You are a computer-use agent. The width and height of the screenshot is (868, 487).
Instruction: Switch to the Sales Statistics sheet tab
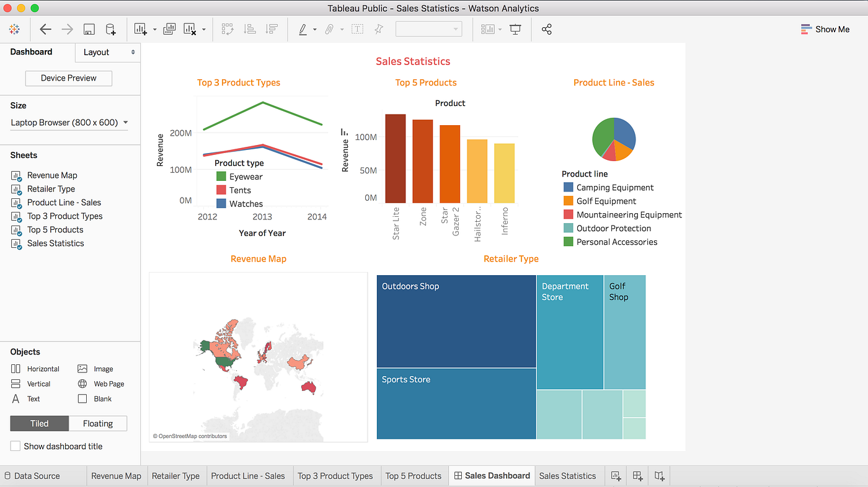567,476
